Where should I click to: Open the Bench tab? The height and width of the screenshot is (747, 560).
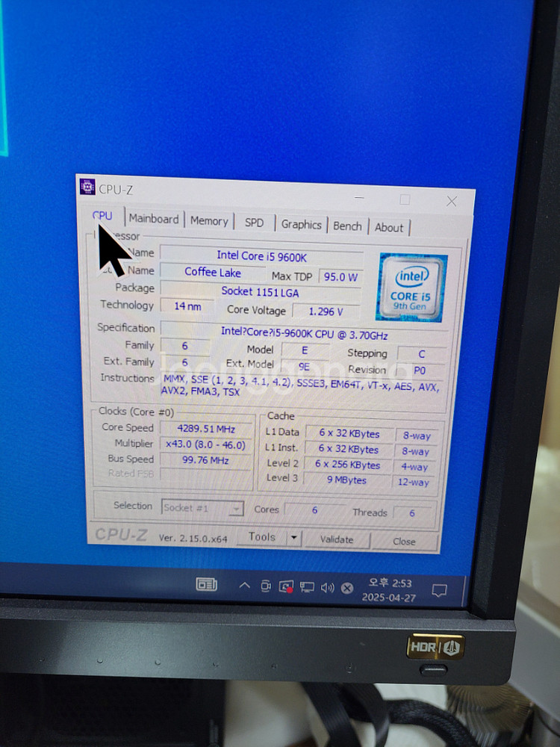[x=347, y=226]
